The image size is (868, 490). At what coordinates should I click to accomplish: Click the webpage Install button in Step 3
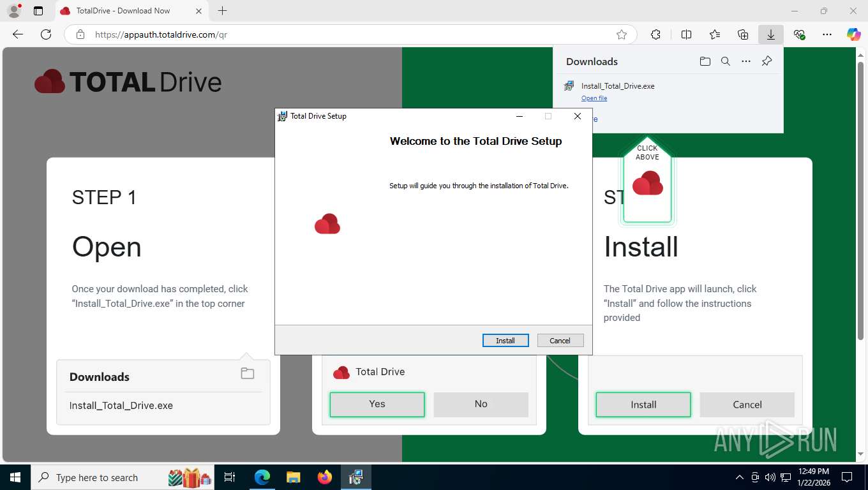pos(643,405)
